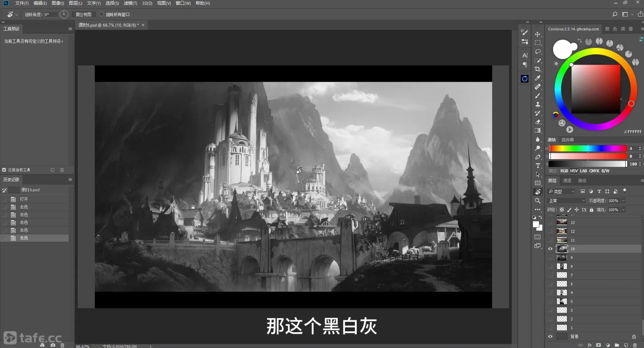The image size is (644, 348).
Task: Open the Mixer tab in Coolorus
Action: point(567,140)
